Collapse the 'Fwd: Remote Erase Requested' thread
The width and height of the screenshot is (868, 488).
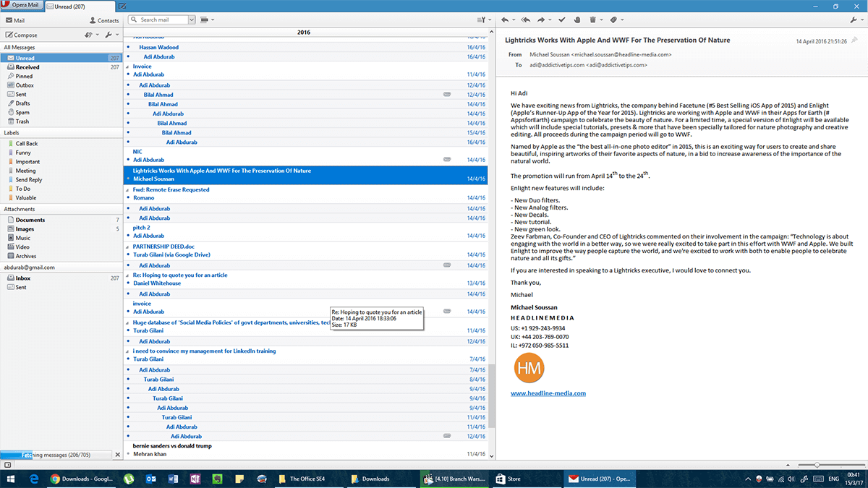128,190
